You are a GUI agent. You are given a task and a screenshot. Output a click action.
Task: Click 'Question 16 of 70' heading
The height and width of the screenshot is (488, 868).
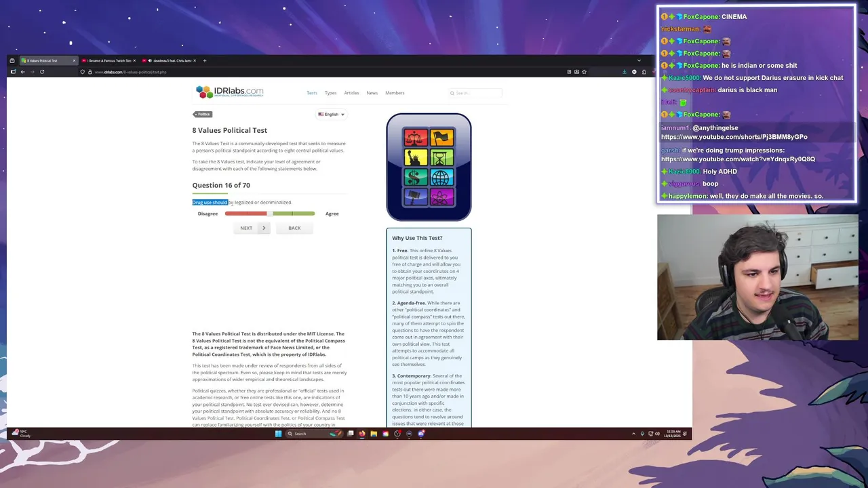click(221, 185)
